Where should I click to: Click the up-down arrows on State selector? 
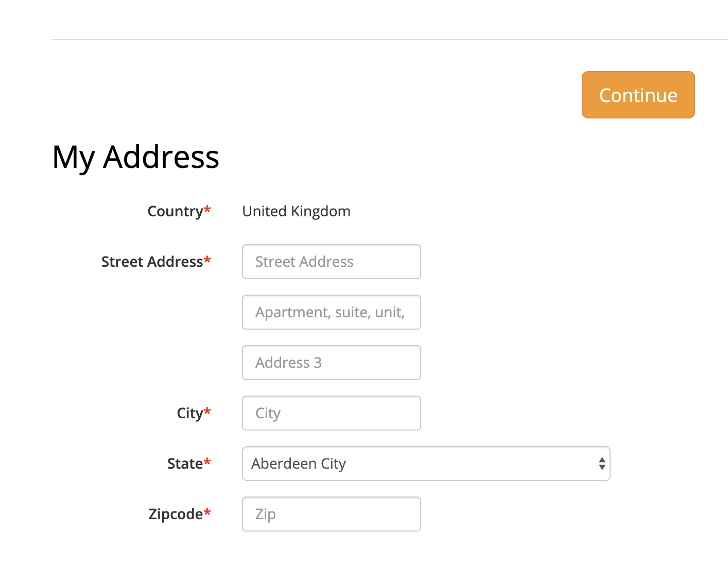601,464
